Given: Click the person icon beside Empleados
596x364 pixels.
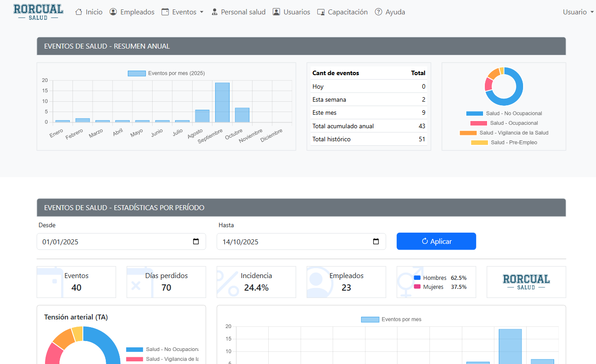Looking at the screenshot, I should pyautogui.click(x=113, y=12).
